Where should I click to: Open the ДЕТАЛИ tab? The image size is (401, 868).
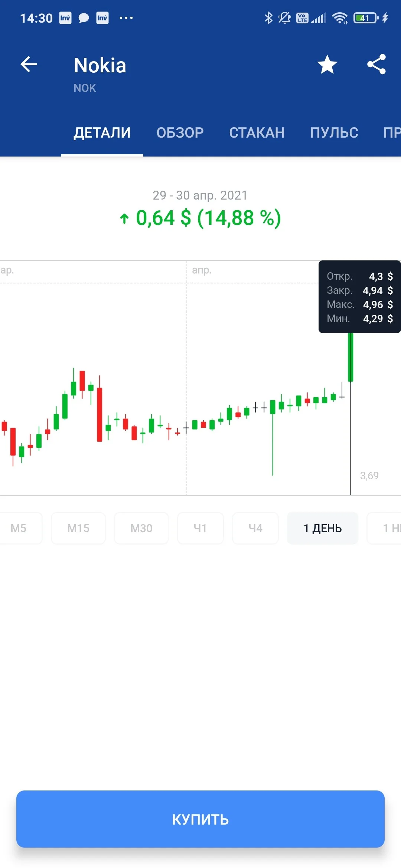coord(102,133)
